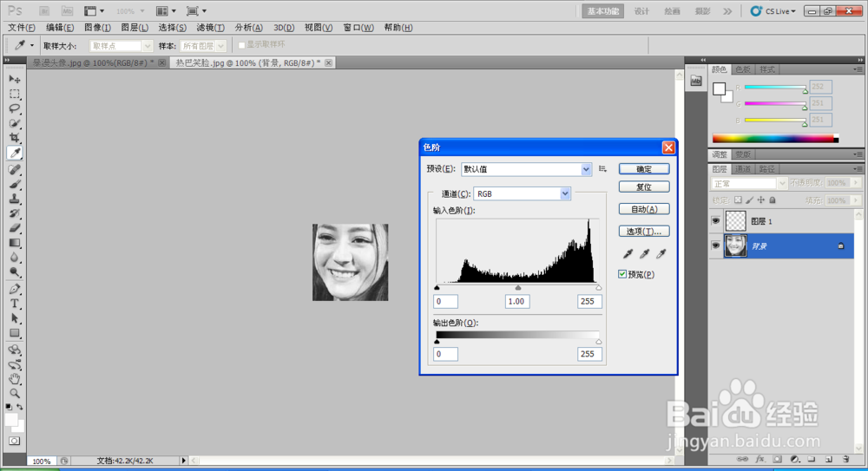This screenshot has width=868, height=471.
Task: Open the layer opacity 100% dropdown arrow
Action: coord(857,183)
